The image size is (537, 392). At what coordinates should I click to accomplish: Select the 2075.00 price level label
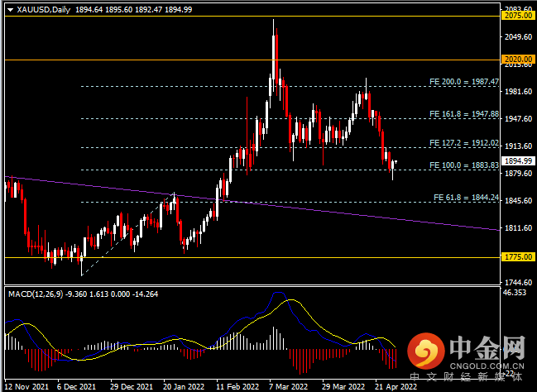click(x=518, y=15)
